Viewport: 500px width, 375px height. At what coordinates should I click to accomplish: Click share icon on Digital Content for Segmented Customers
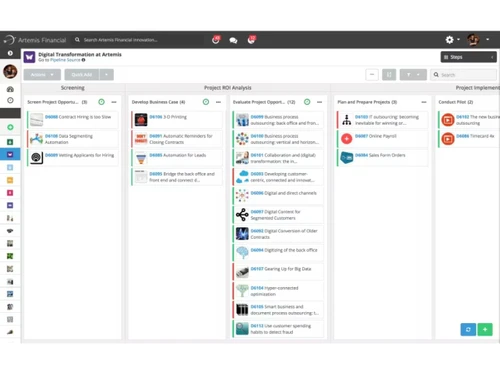(x=242, y=215)
